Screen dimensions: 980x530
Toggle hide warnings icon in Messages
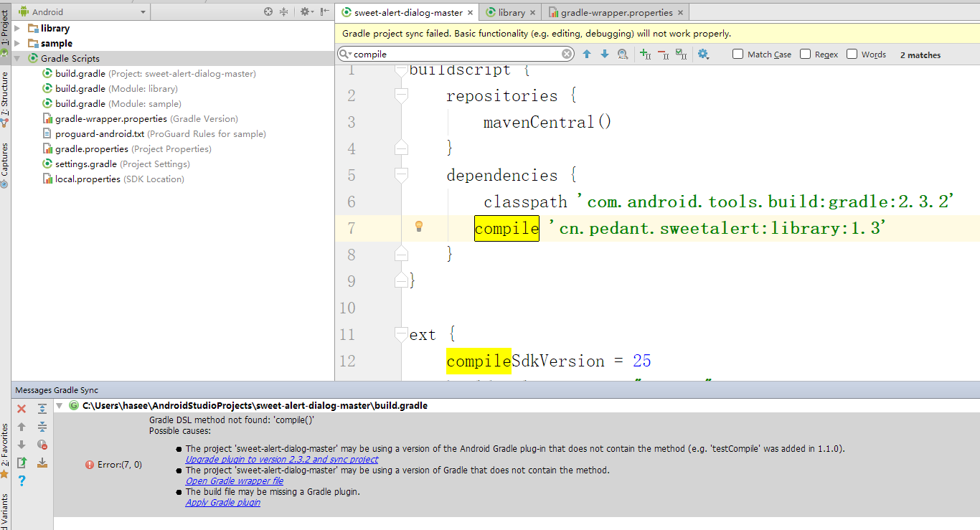42,445
